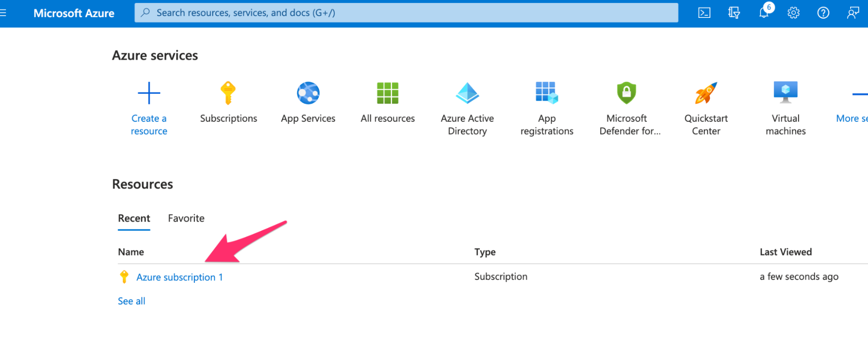Click the Subscription type cell
Screen dimensions: 868x338
coord(501,277)
